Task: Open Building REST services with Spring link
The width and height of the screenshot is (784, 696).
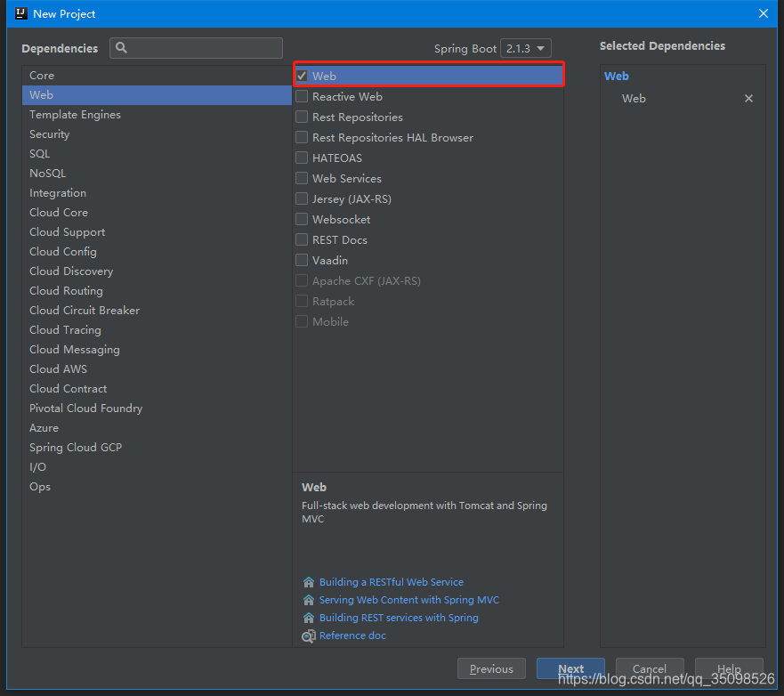Action: pyautogui.click(x=399, y=618)
